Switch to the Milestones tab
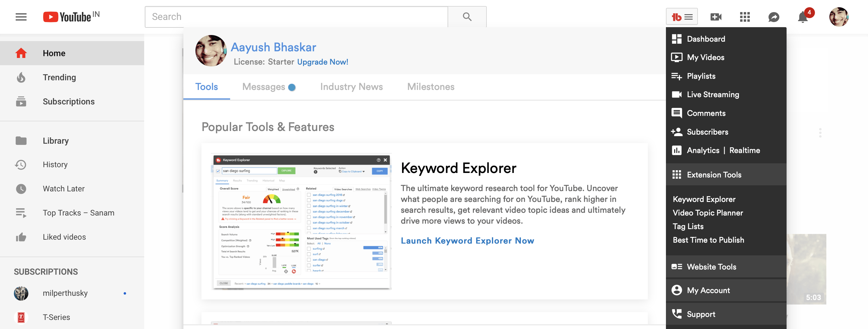 pos(431,87)
